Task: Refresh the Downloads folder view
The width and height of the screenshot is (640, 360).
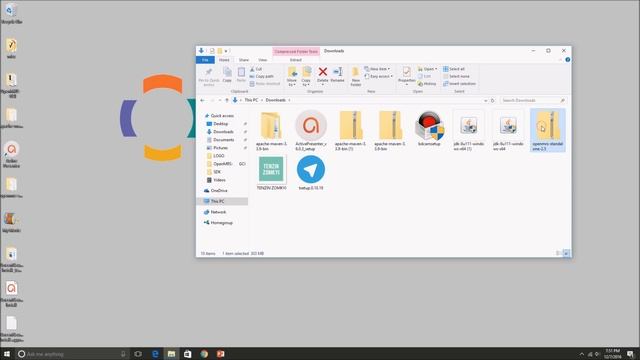Action: click(x=493, y=100)
